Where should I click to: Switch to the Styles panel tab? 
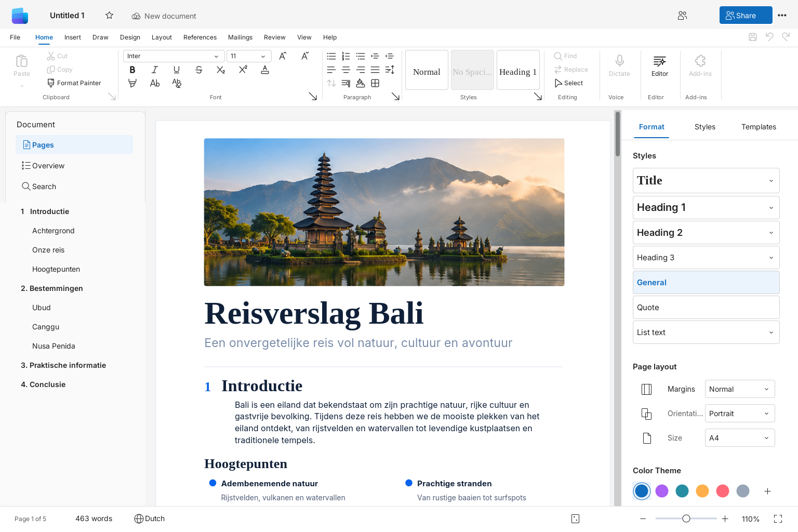705,127
